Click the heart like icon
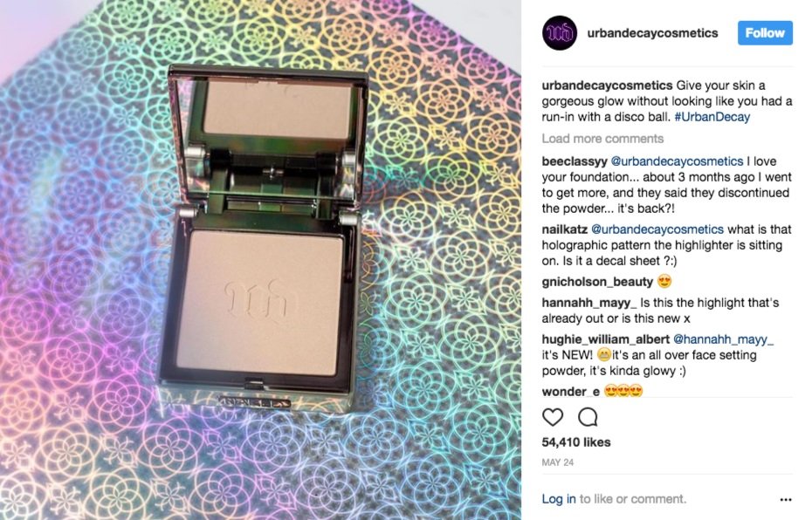The height and width of the screenshot is (520, 812). pos(553,417)
